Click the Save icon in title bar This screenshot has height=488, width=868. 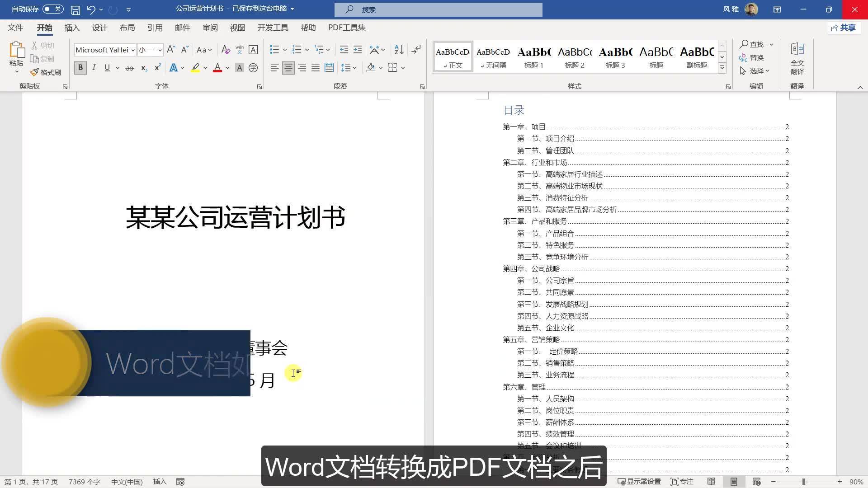pyautogui.click(x=75, y=9)
